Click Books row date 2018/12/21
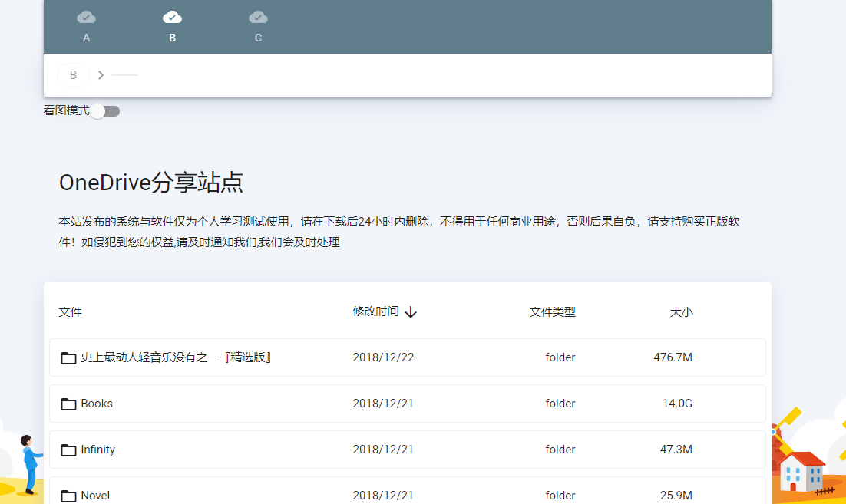Image resolution: width=846 pixels, height=504 pixels. (x=383, y=404)
